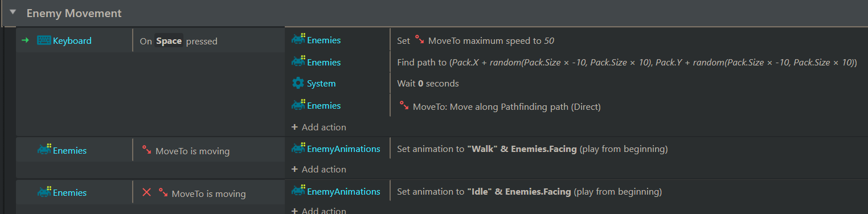The width and height of the screenshot is (868, 214).
Task: Select the Find path to action
Action: point(629,62)
